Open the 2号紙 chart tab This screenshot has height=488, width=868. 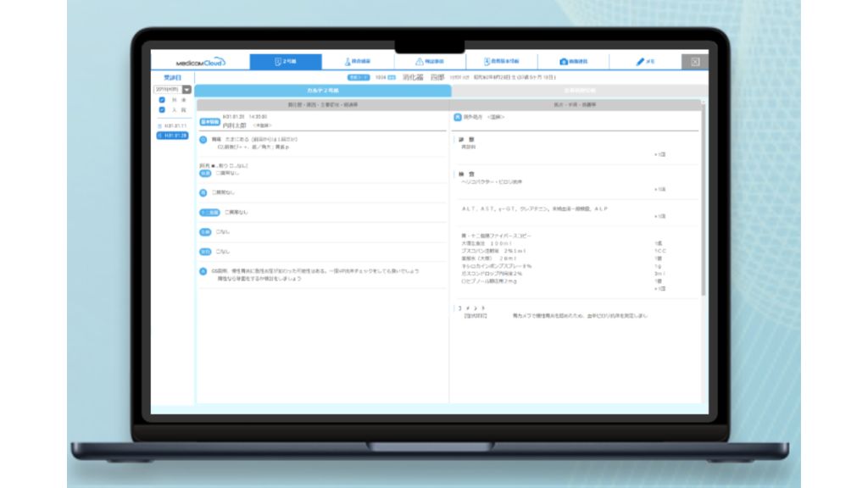(286, 62)
